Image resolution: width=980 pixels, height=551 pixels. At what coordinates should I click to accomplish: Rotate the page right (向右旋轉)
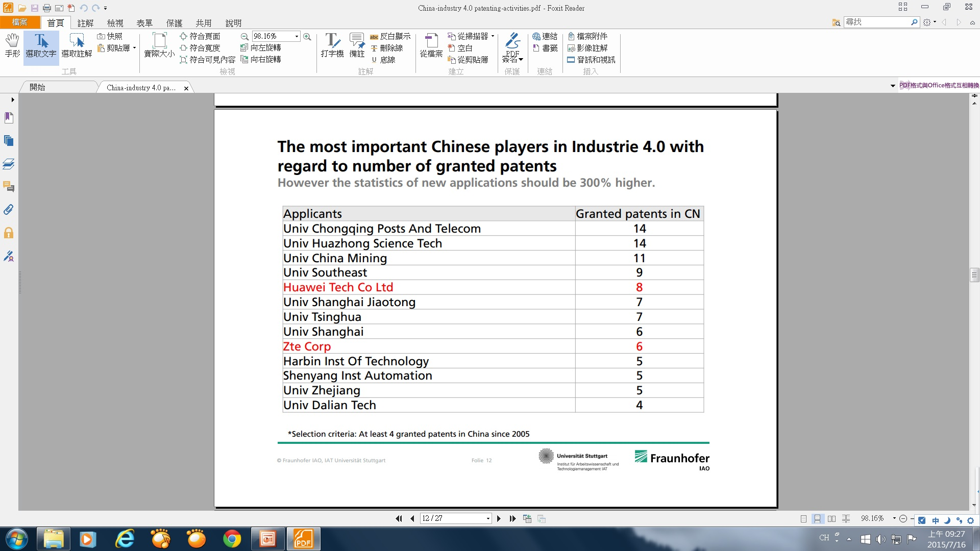[261, 60]
